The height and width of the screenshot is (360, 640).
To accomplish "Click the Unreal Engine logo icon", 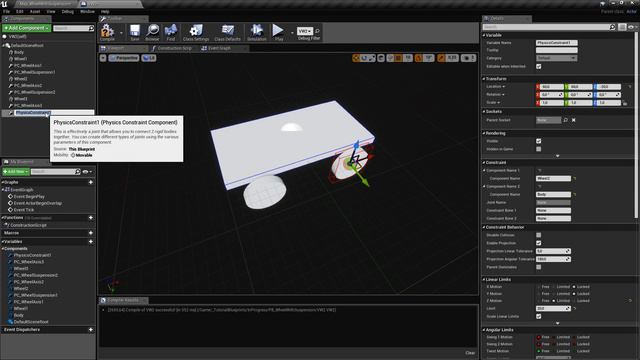I will [4, 4].
